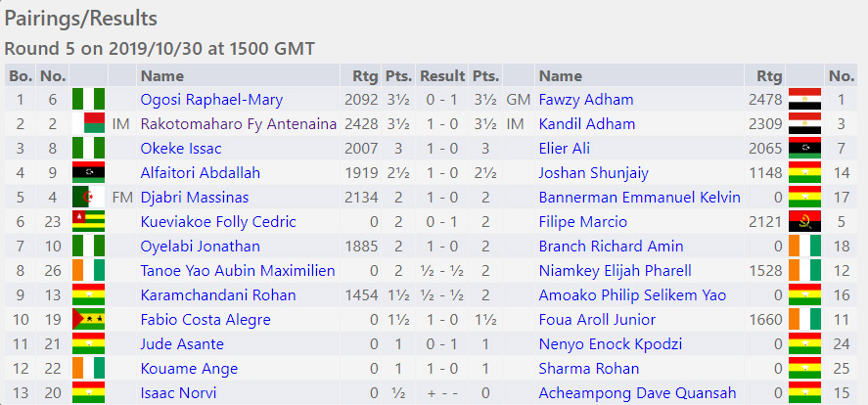Image resolution: width=868 pixels, height=405 pixels.
Task: Click Algeria flag beside Djabri Massinas
Action: click(89, 197)
